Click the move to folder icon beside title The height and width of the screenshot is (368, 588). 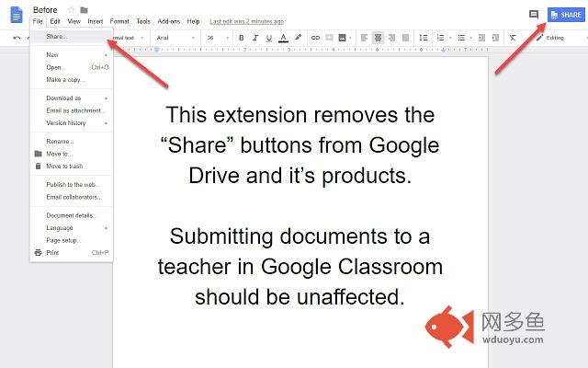(84, 10)
